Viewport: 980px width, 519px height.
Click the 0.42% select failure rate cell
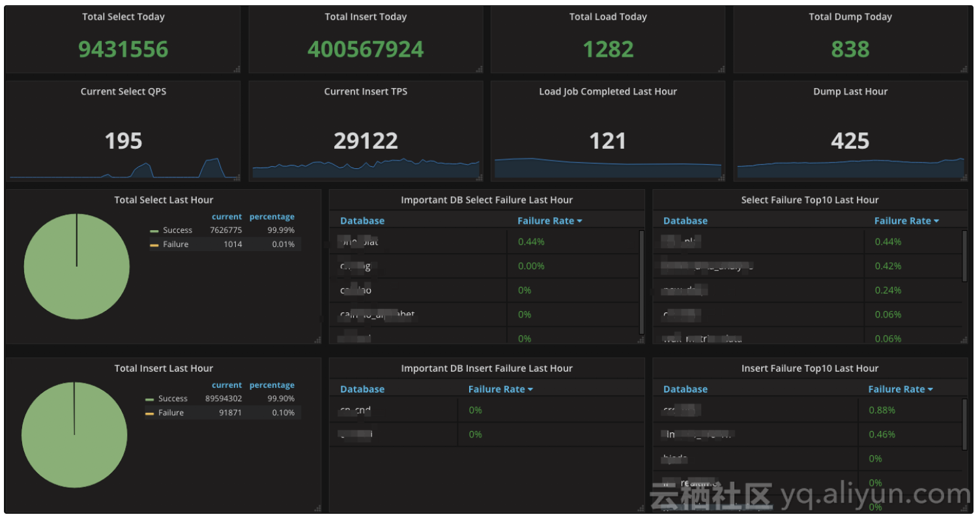pos(888,266)
